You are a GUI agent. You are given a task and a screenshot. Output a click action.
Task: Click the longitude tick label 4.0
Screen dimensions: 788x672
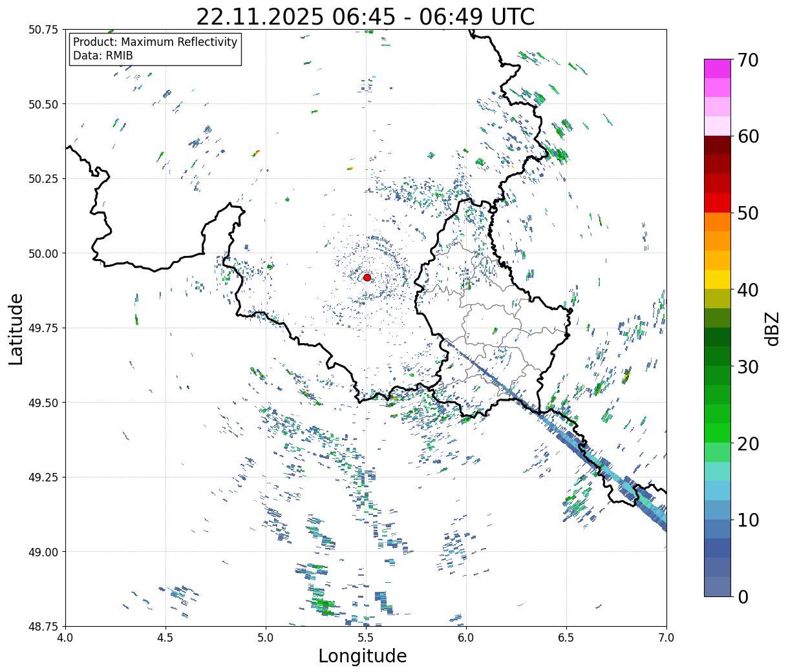(x=65, y=638)
